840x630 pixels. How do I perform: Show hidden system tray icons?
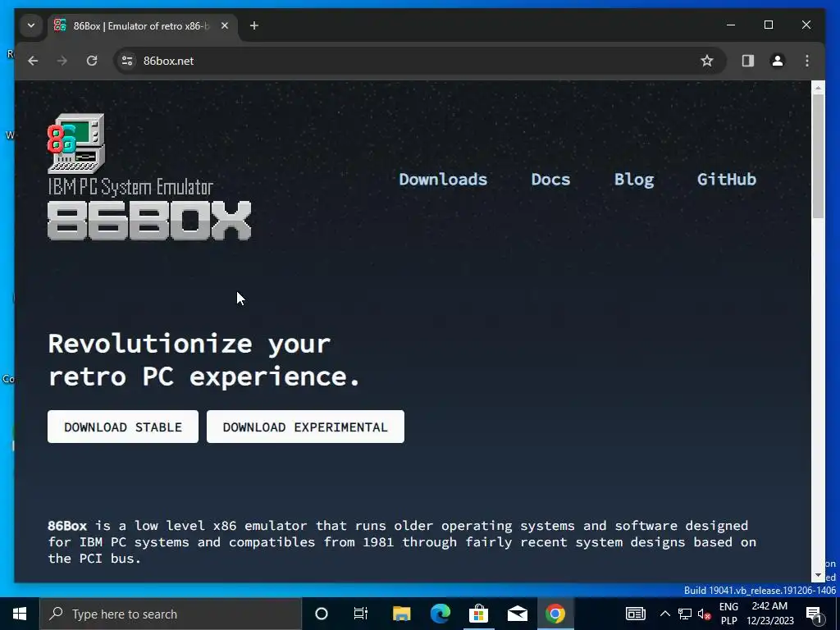(664, 614)
